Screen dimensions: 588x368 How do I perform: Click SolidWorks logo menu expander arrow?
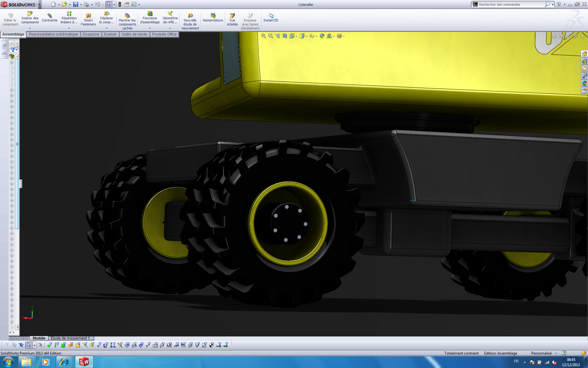(x=40, y=4)
